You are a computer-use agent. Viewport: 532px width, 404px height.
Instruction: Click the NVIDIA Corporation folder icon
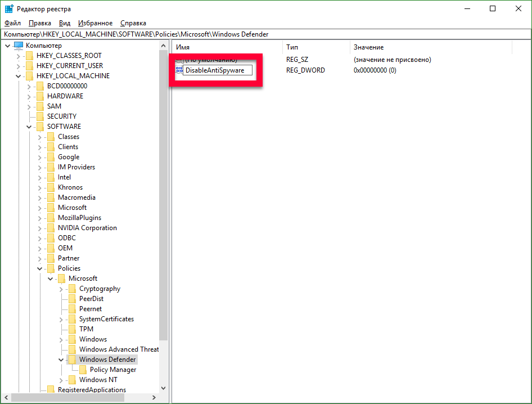pyautogui.click(x=51, y=228)
